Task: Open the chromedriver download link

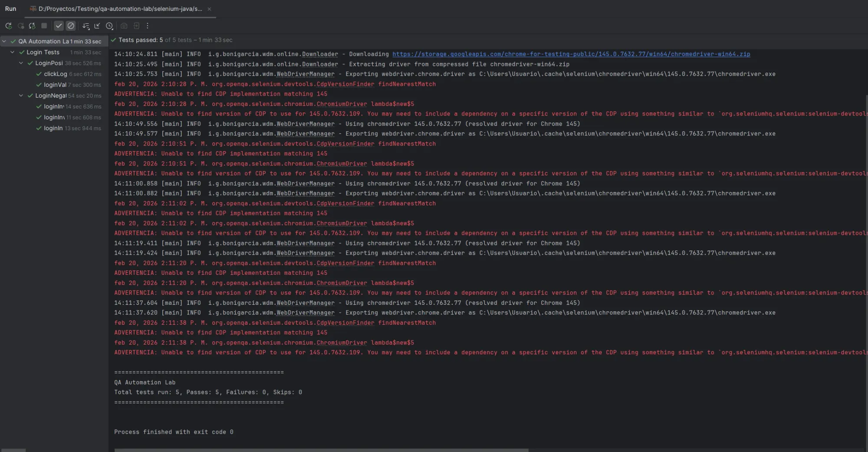Action: [571, 54]
